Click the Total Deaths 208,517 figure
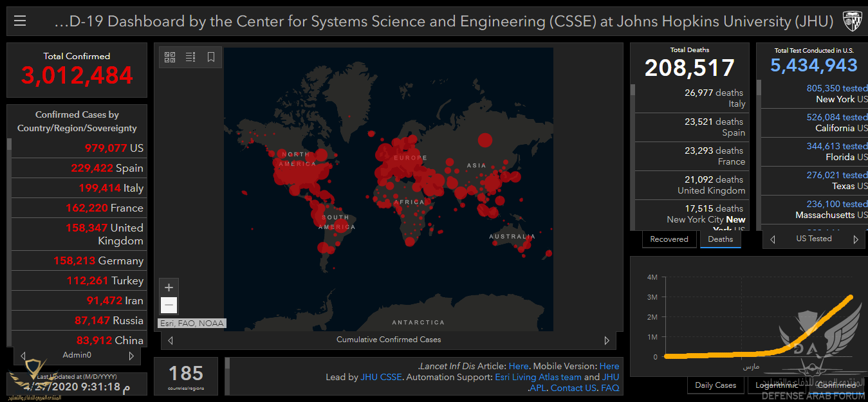 [x=690, y=68]
